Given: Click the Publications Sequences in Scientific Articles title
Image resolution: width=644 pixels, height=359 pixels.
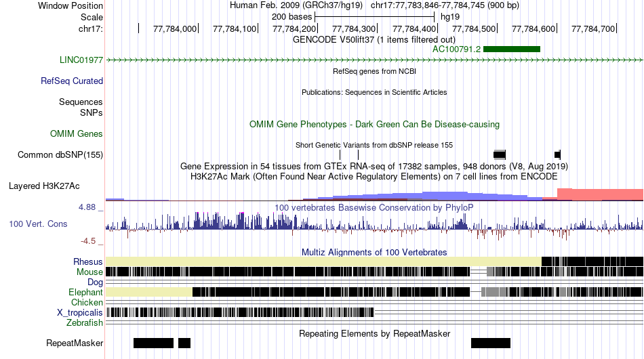Looking at the screenshot, I should (x=374, y=92).
